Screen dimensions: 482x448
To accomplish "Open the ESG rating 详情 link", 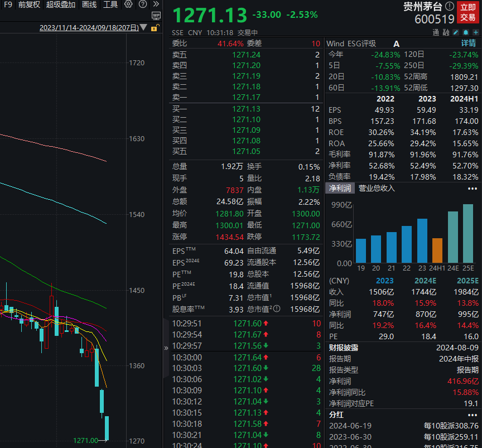I will [469, 43].
